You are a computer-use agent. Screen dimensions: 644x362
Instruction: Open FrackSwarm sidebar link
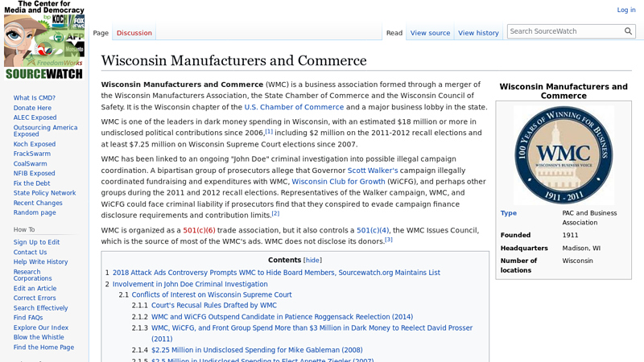coord(32,154)
